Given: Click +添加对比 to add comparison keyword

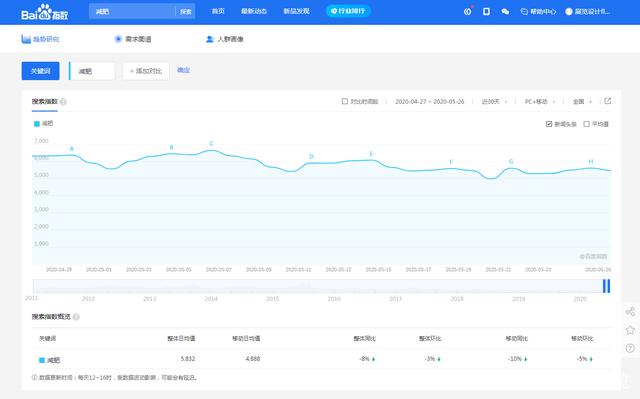Looking at the screenshot, I should tap(146, 71).
